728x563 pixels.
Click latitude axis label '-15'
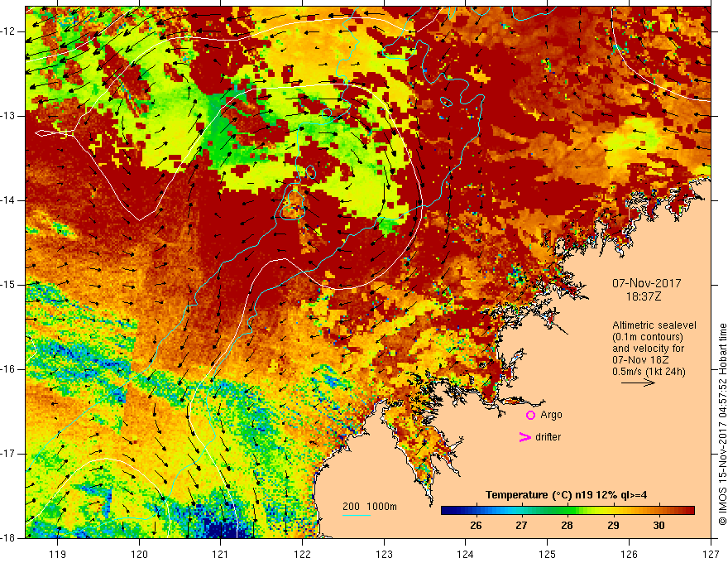click(x=9, y=285)
